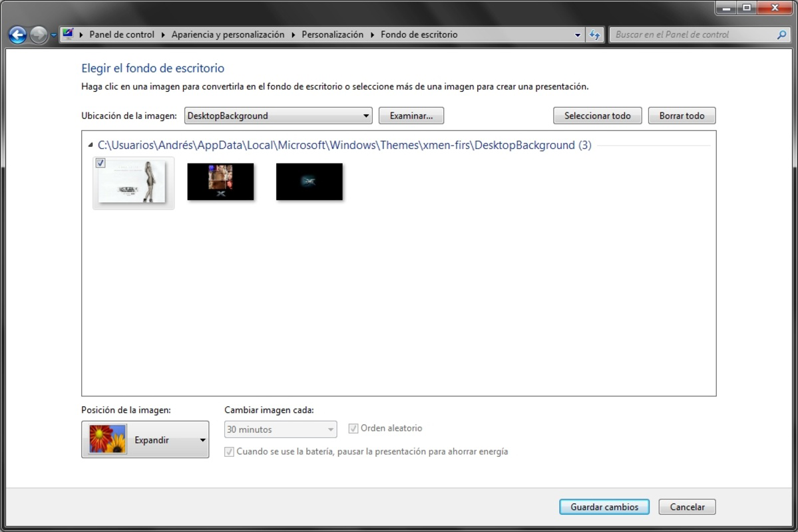Select the white wallpaper with woman figure
The width and height of the screenshot is (798, 532).
pos(133,183)
